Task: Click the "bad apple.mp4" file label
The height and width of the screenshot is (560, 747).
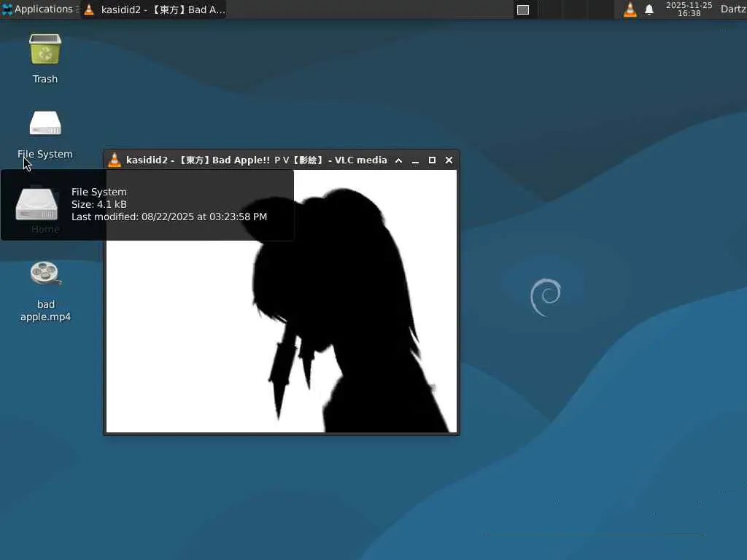Action: coord(46,311)
